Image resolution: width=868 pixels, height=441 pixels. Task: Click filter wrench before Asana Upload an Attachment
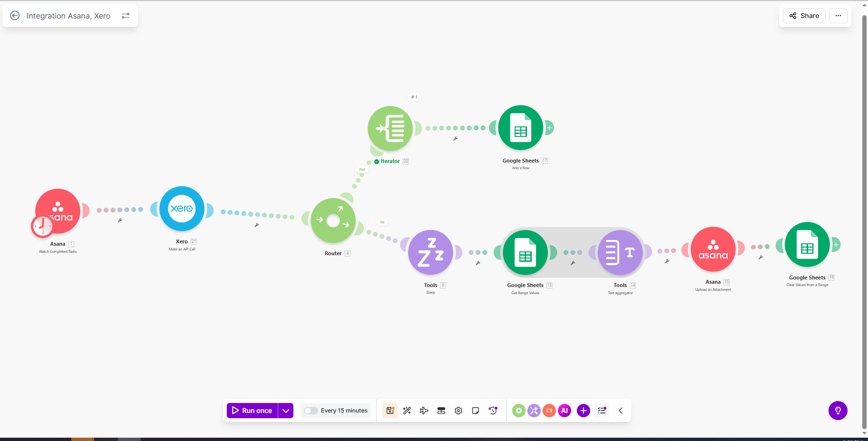click(667, 261)
